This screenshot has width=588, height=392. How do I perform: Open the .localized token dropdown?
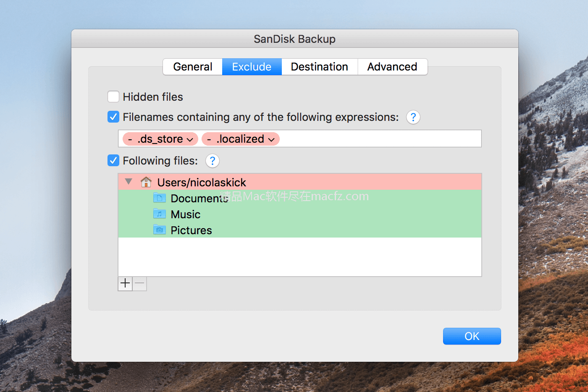(x=271, y=139)
